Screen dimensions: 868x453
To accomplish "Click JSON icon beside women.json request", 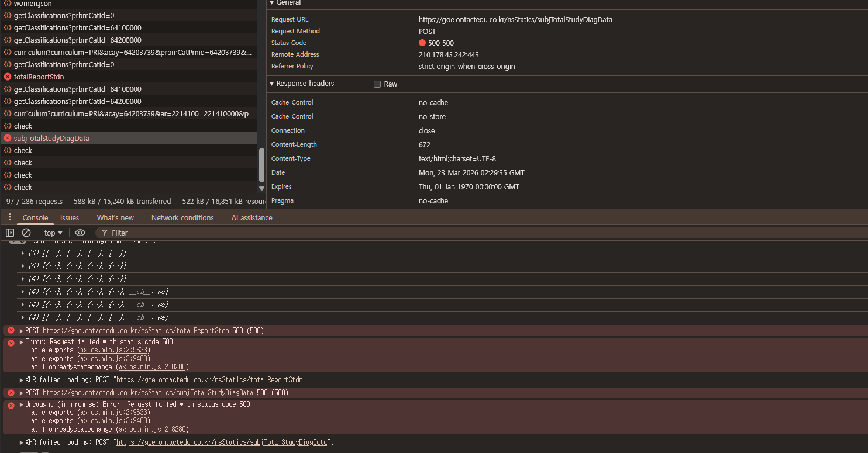I will click(8, 4).
